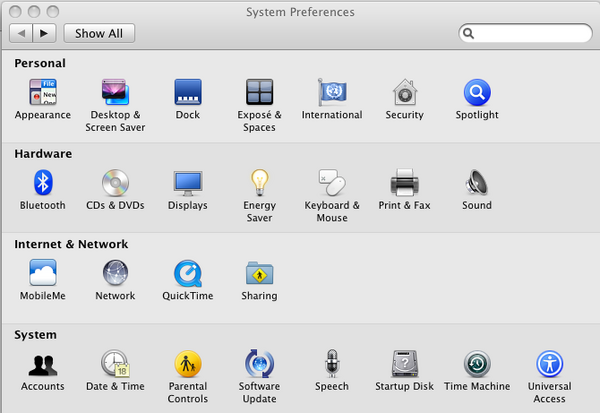
Task: Open Spotlight preferences icon
Action: [477, 92]
